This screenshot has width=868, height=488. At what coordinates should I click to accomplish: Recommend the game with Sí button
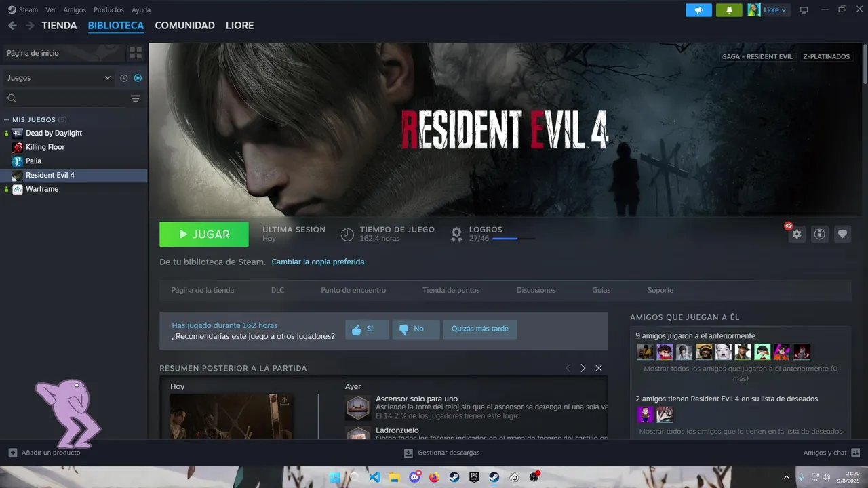pyautogui.click(x=367, y=329)
